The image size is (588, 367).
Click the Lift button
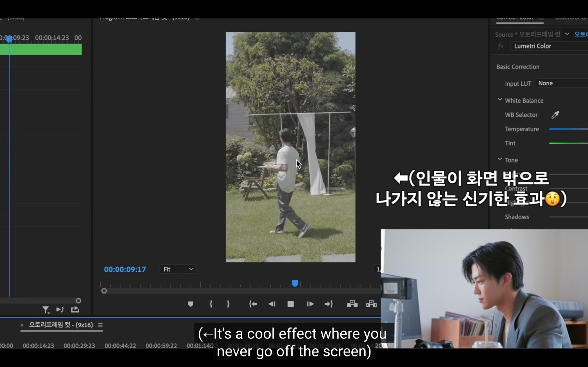point(352,304)
